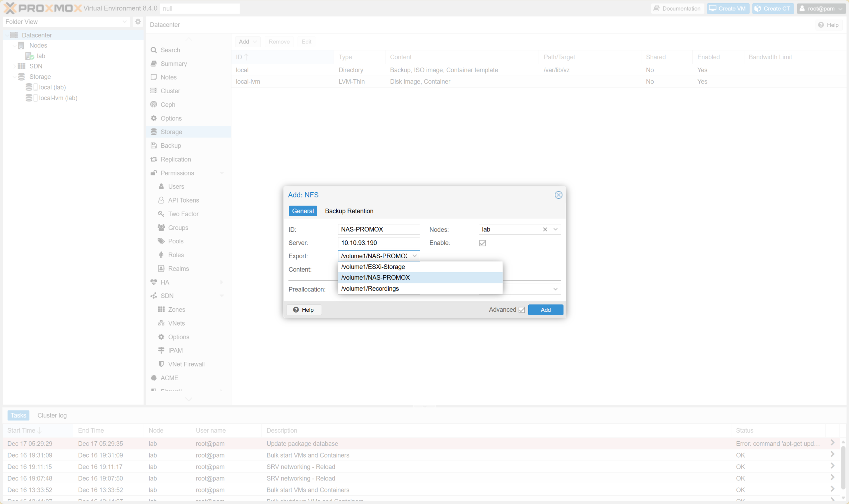The image size is (849, 504).
Task: Click Add to create the NFS storage
Action: click(545, 309)
